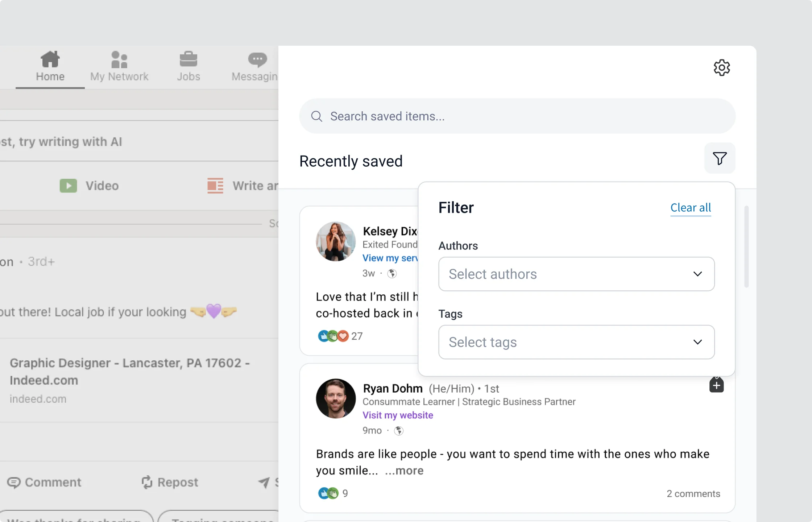Toggle the filter funnel icon
The image size is (812, 522).
[720, 158]
